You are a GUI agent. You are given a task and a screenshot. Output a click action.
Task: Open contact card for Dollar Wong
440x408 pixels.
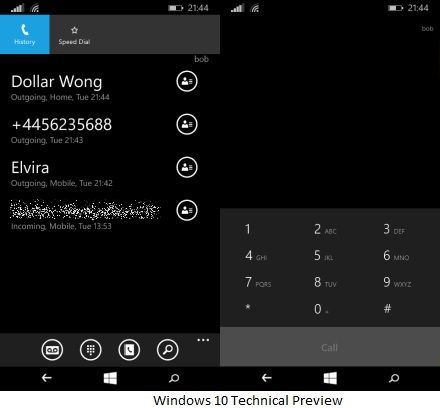click(x=187, y=81)
